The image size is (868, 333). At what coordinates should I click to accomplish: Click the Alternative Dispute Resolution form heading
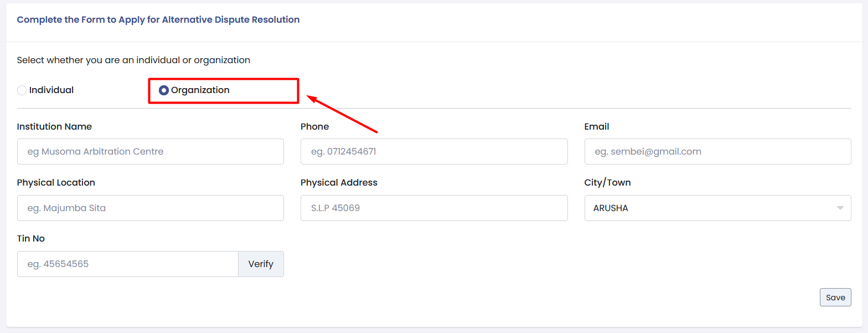(158, 19)
